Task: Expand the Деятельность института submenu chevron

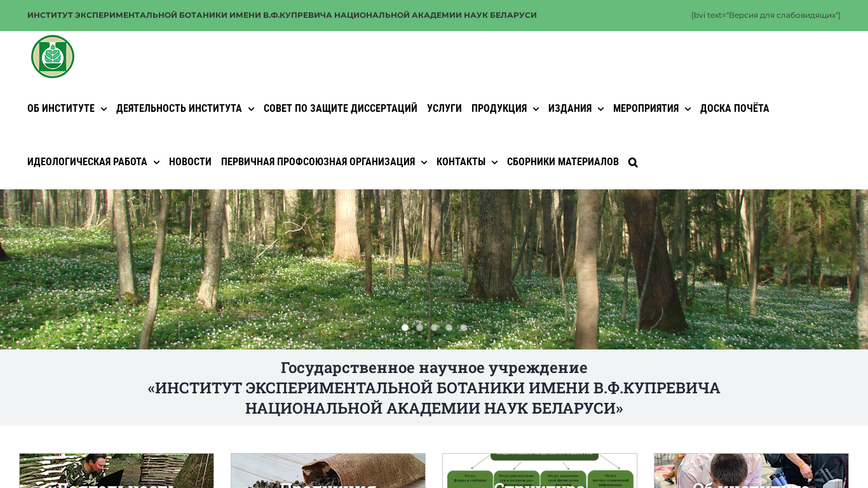Action: pyautogui.click(x=251, y=109)
